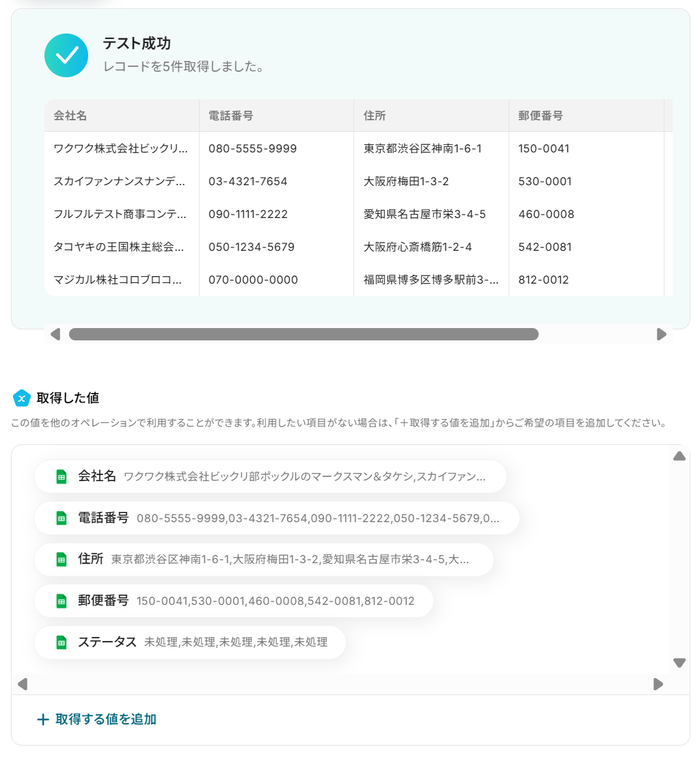
Task: Click the スカイファンナンスナンデ... cell
Action: (x=122, y=181)
